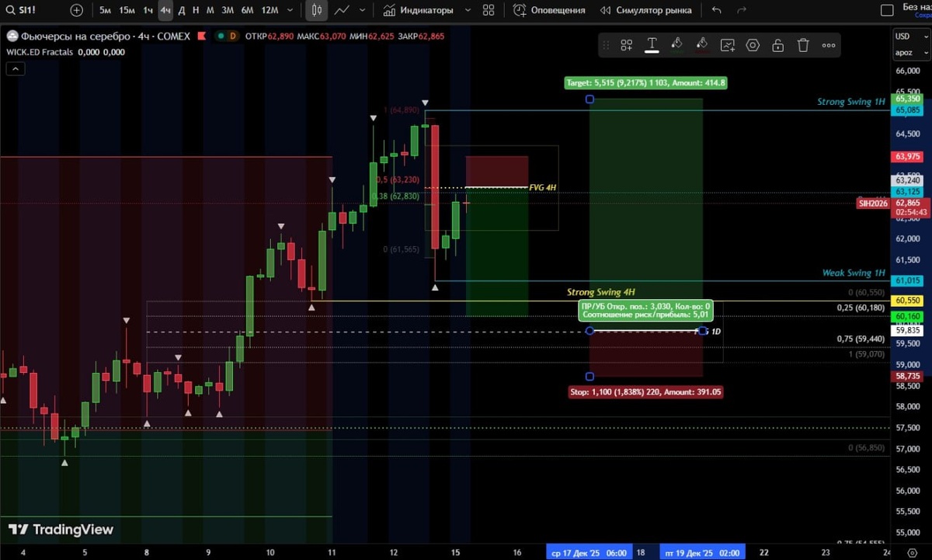Expand the indicators favorites dropdown arrow
Screen dimensions: 932x560
tap(468, 10)
